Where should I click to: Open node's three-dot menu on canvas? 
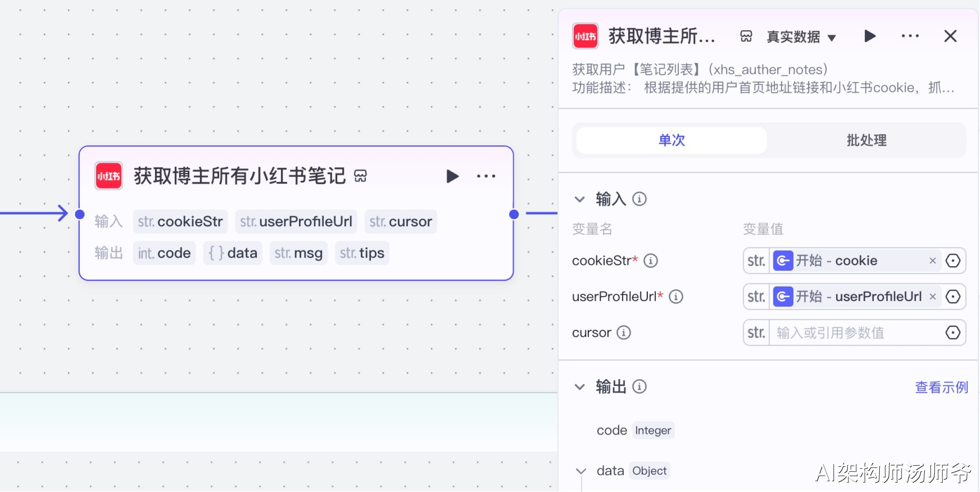coord(486,176)
